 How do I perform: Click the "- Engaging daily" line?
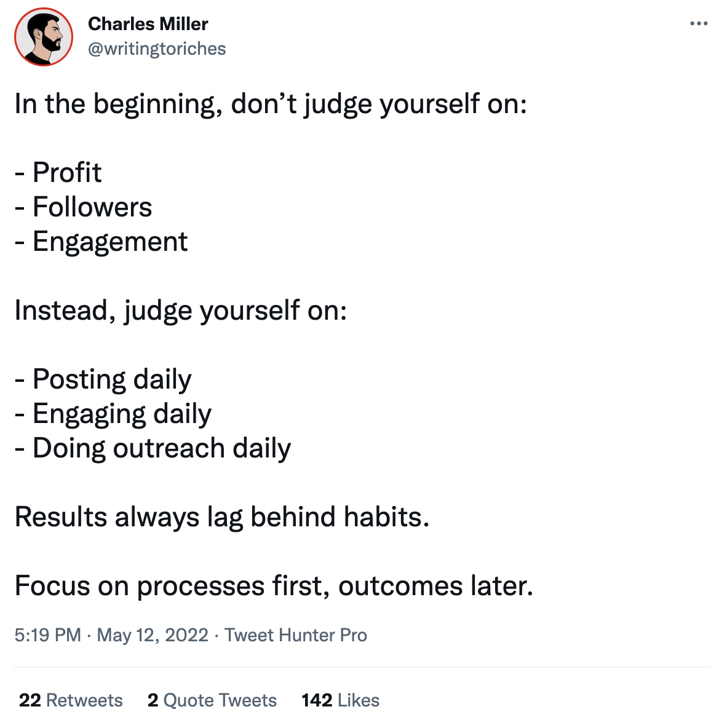pos(113,414)
